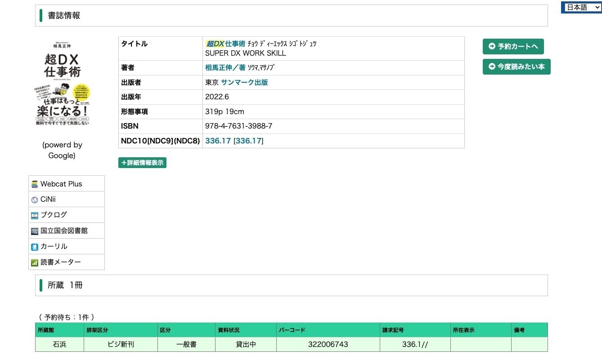Viewport: 602px width, 364px height.
Task: Open publisher link サンマーク出版
Action: tap(244, 82)
